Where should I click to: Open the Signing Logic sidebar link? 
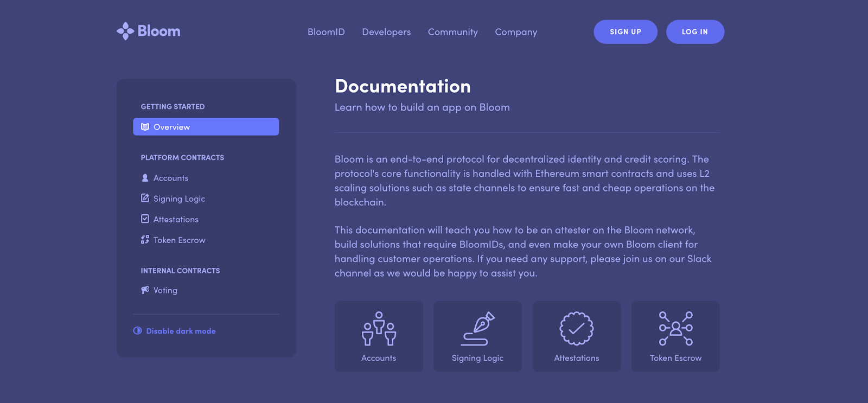(179, 199)
